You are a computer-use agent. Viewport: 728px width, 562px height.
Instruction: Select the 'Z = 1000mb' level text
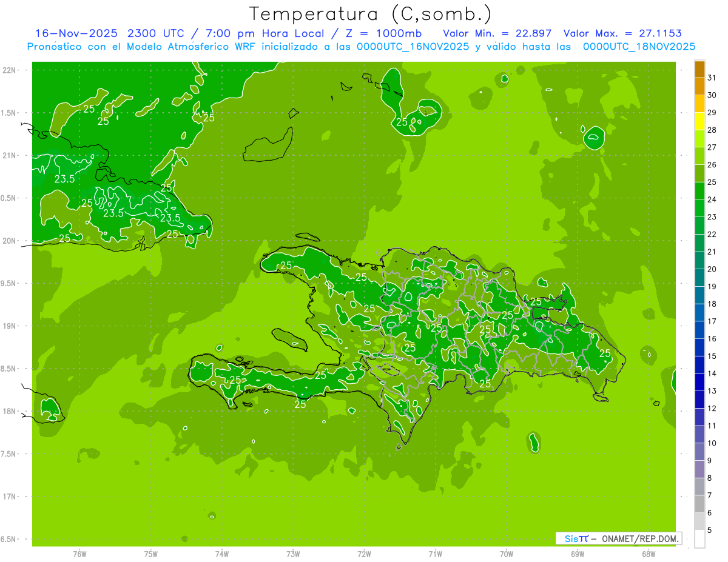(x=382, y=33)
